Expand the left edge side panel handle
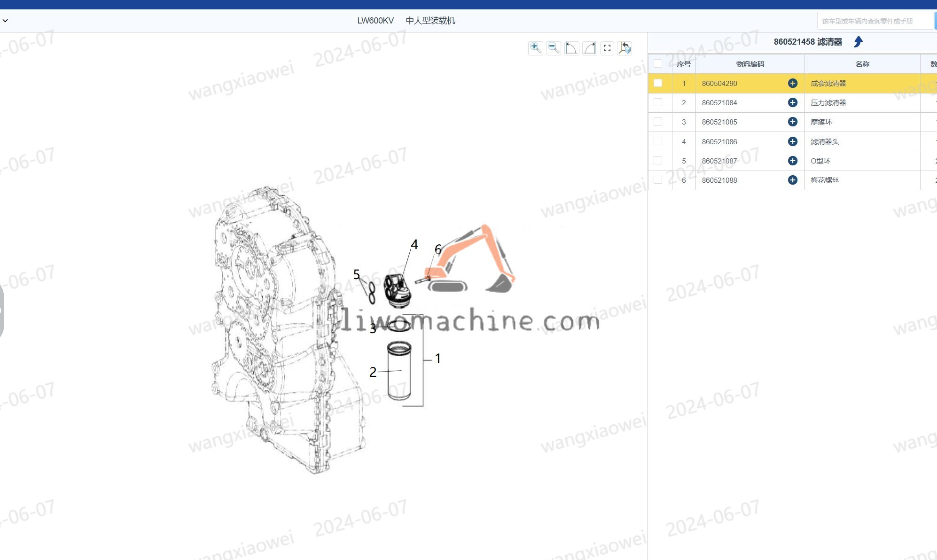 (x=1, y=310)
